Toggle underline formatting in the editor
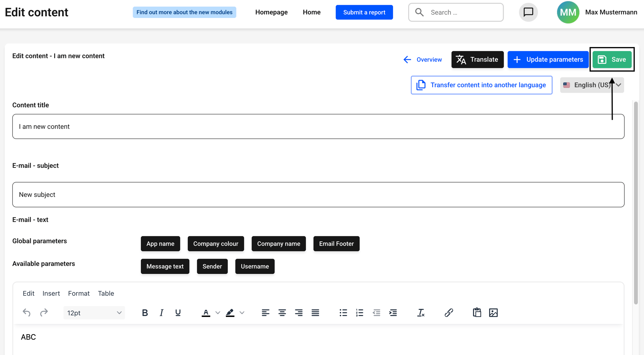 coord(178,313)
